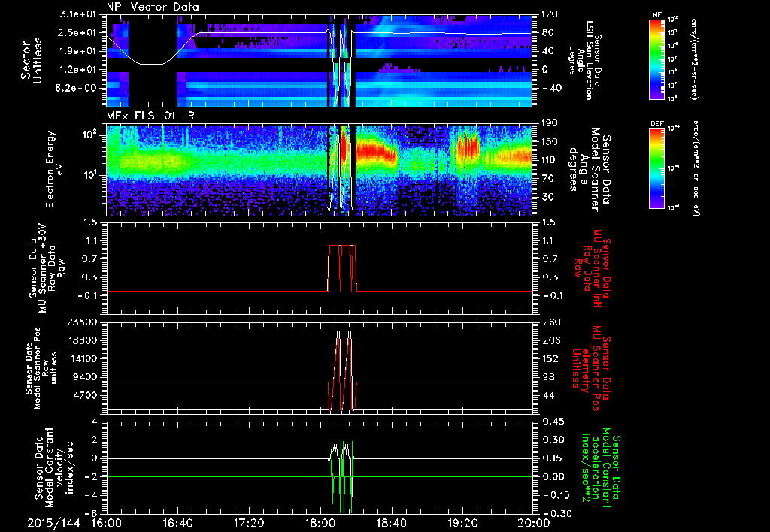
Task: Click the 190 scanner angle tick
Action: (x=550, y=123)
